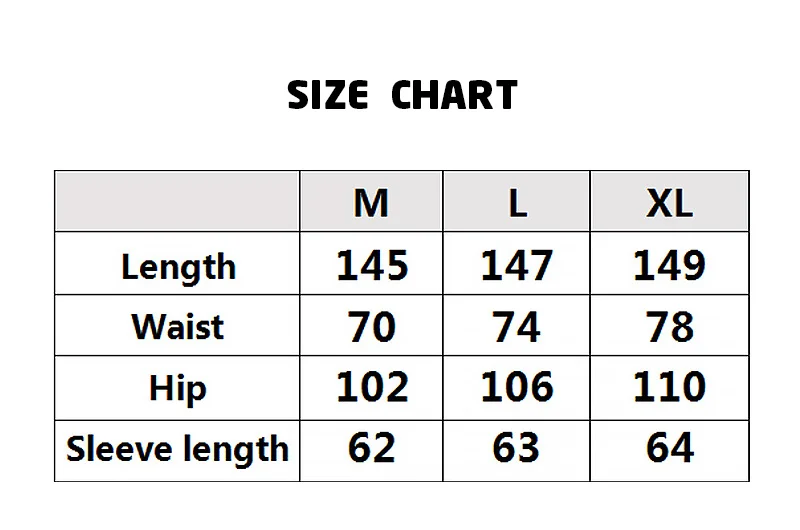This screenshot has width=800, height=530.
Task: Click the waist value 78
Action: (x=669, y=326)
